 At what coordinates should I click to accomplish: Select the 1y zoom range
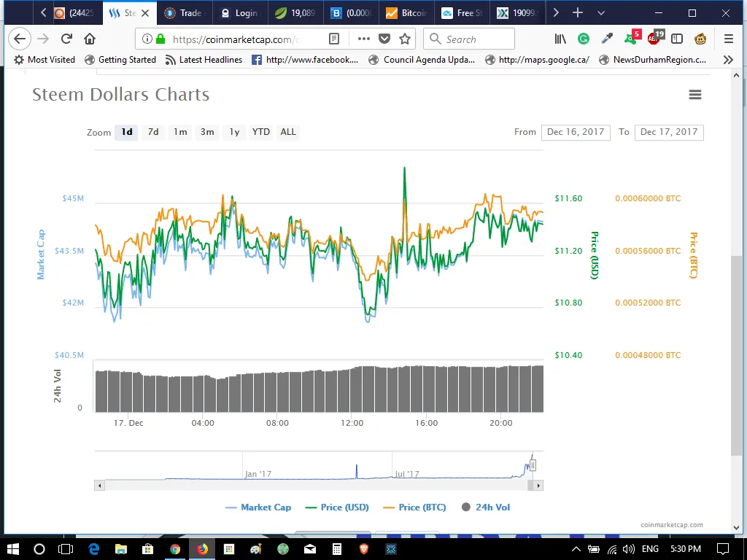(234, 132)
